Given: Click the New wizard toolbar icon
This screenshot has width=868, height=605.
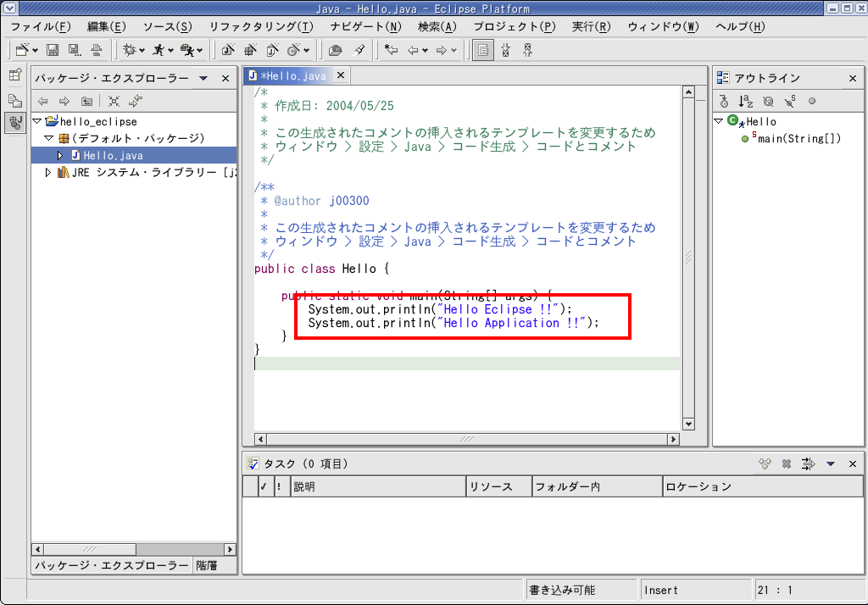Looking at the screenshot, I should click(22, 50).
